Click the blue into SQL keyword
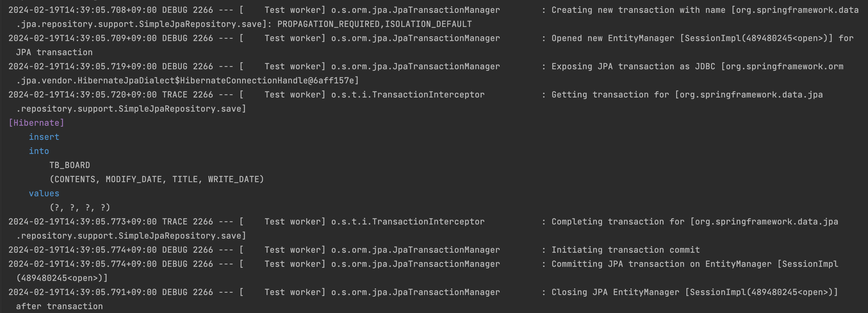Screen dimensions: 868x313 [39, 151]
